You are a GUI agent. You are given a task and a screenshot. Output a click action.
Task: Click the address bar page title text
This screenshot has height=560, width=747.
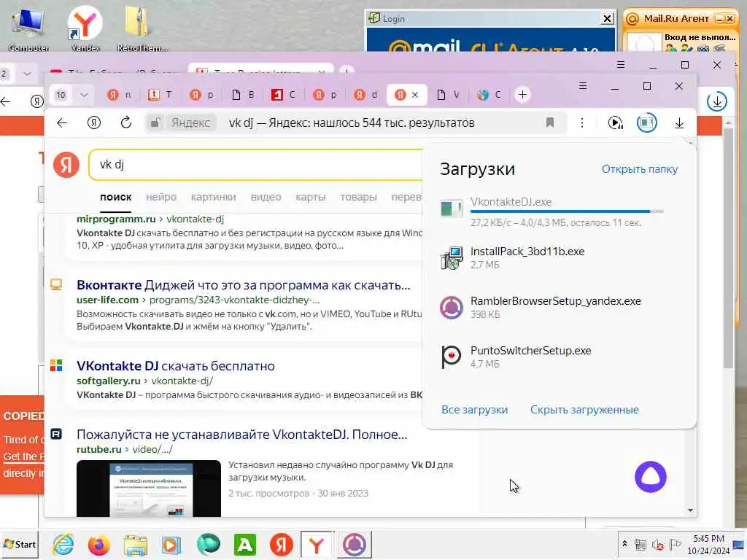point(352,122)
